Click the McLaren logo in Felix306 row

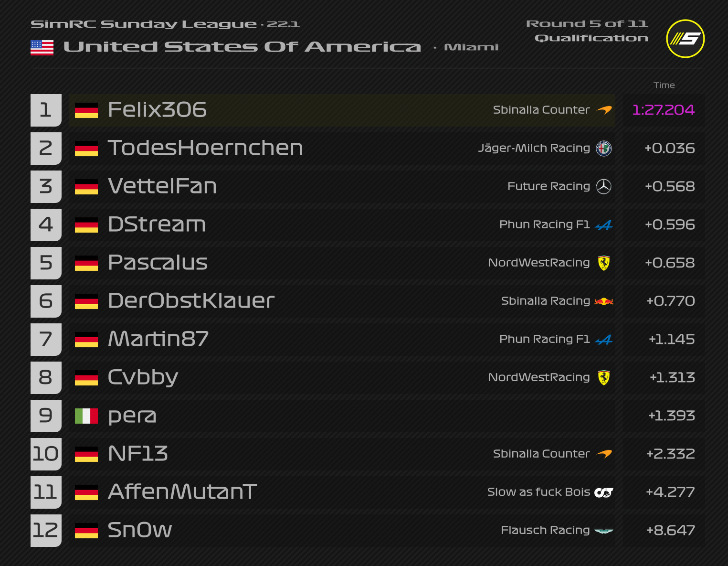tap(604, 110)
